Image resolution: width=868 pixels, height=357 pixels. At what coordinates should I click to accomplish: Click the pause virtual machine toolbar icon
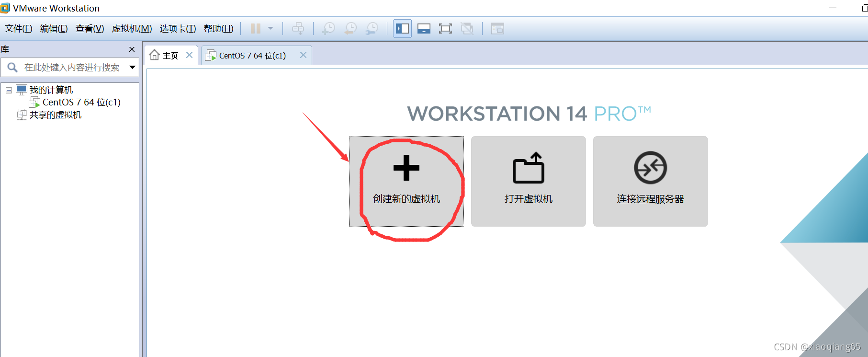(x=256, y=29)
